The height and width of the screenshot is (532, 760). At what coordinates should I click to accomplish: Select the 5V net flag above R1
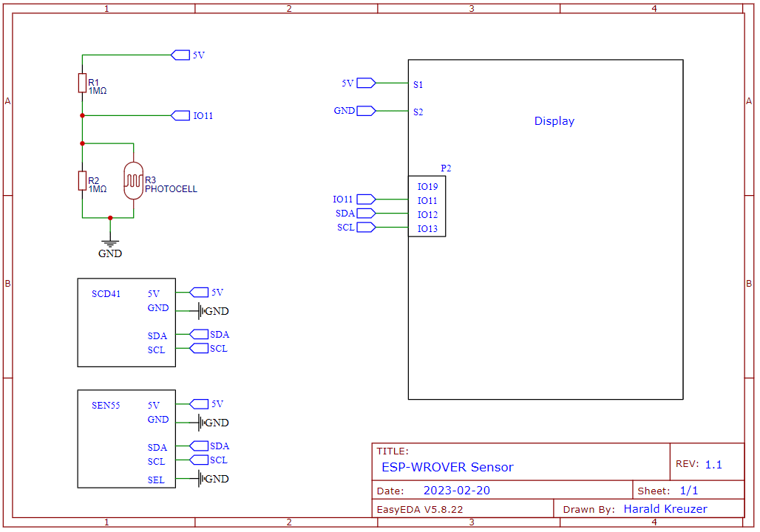(x=180, y=55)
